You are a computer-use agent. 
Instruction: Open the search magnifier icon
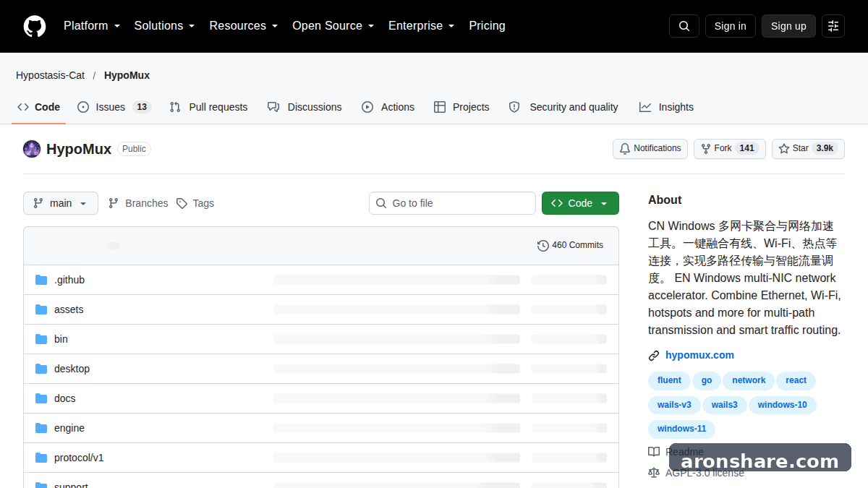pyautogui.click(x=684, y=26)
